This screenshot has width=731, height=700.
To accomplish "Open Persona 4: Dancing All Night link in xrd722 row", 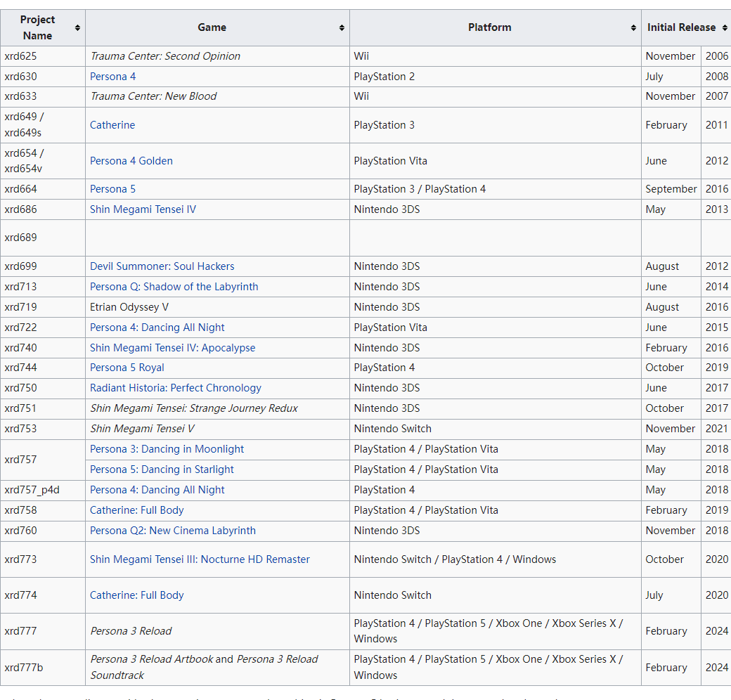I will pyautogui.click(x=157, y=328).
